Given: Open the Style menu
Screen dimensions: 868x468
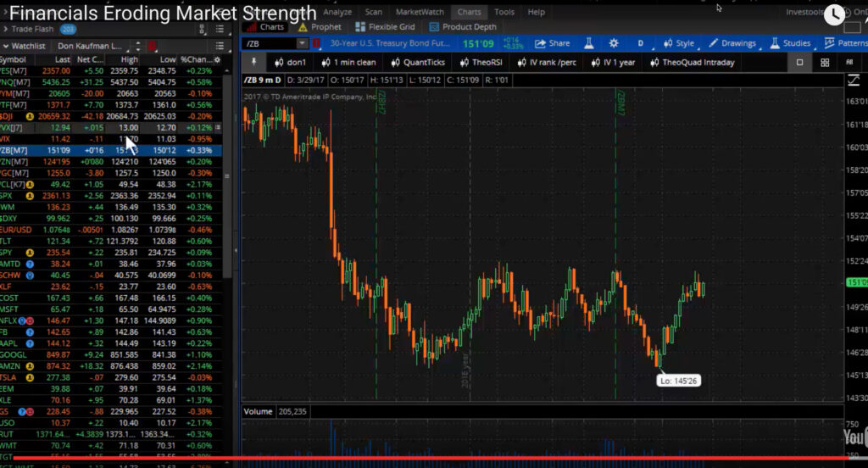Looking at the screenshot, I should click(x=679, y=43).
